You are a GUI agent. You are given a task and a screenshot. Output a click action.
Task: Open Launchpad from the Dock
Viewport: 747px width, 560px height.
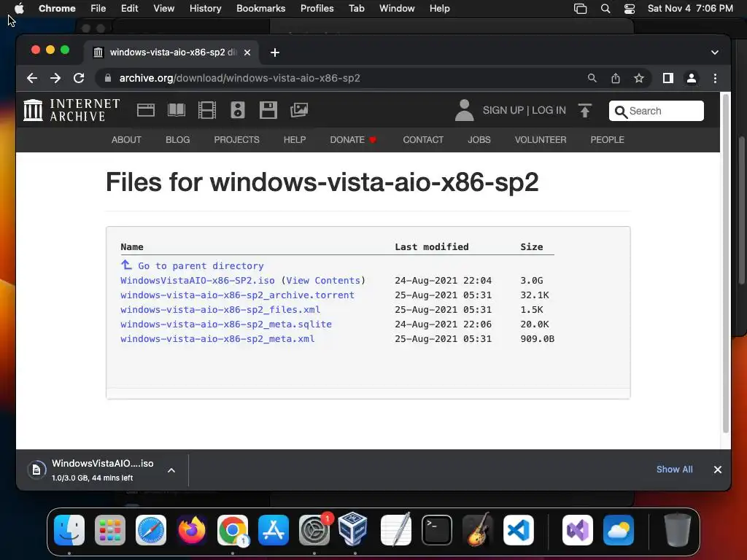(x=110, y=530)
